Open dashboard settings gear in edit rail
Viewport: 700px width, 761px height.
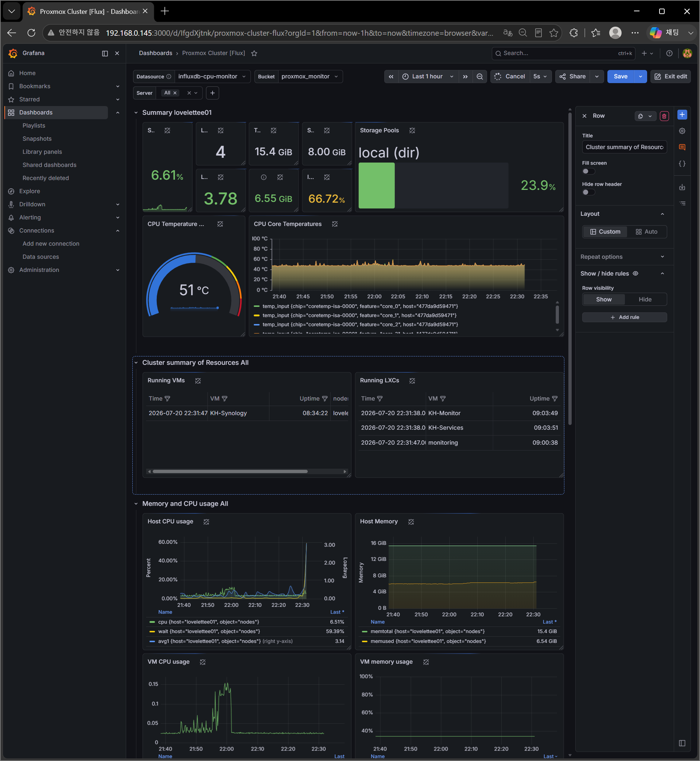[682, 131]
